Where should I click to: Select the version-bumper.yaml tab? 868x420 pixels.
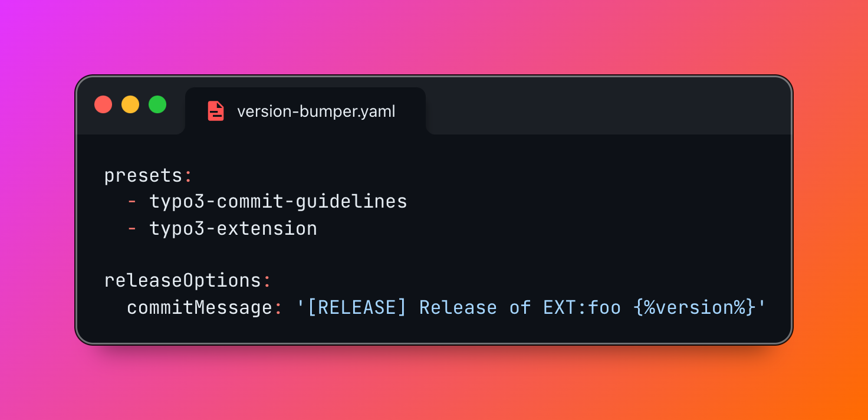point(305,111)
